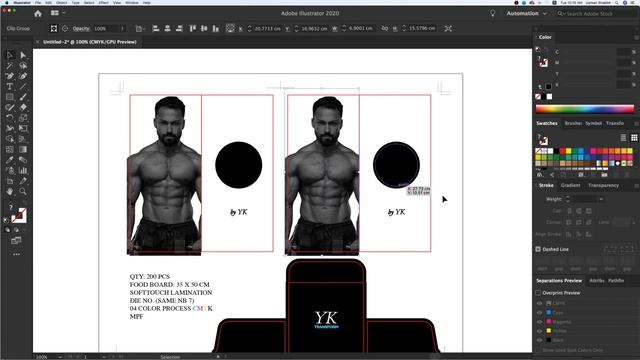
Task: Click the Opacity link label
Action: [81, 29]
